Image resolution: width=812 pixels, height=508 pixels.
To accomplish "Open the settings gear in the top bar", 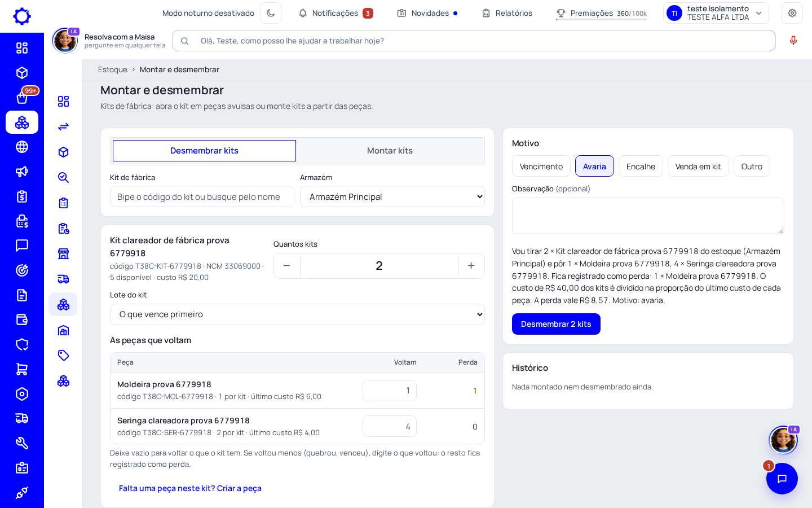I will point(792,13).
